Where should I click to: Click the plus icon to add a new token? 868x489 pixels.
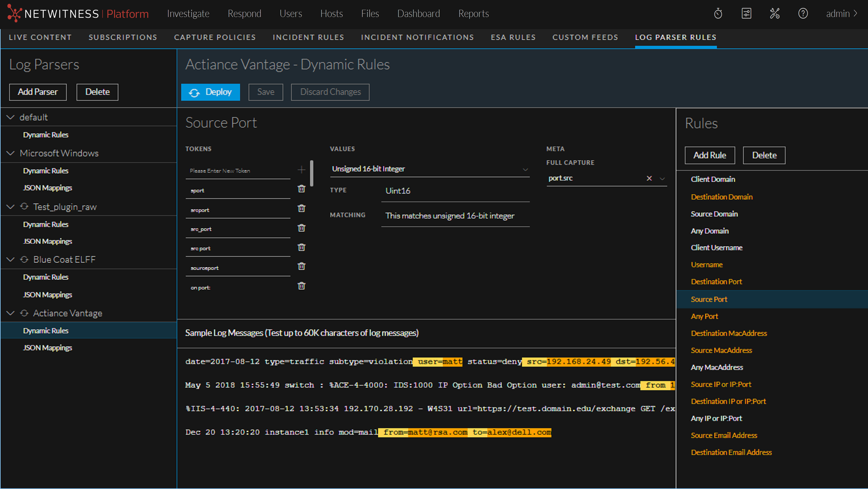(301, 170)
